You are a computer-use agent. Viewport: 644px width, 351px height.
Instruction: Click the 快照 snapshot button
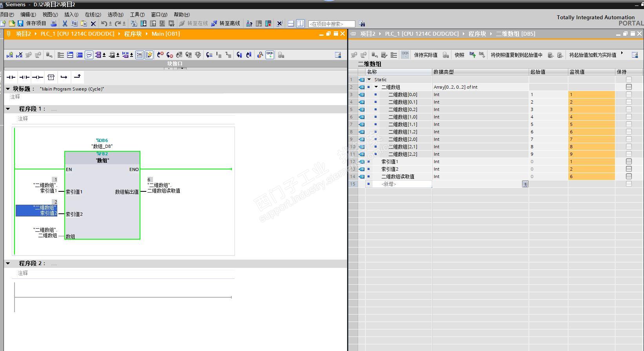[x=459, y=55]
